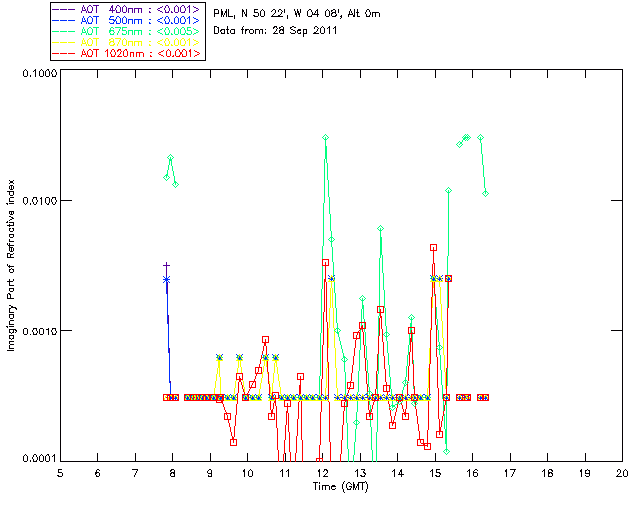Click the site header 'PML, N 50 22', W 04 08', Alt 0m'
The image size is (640, 512).
pos(297,14)
